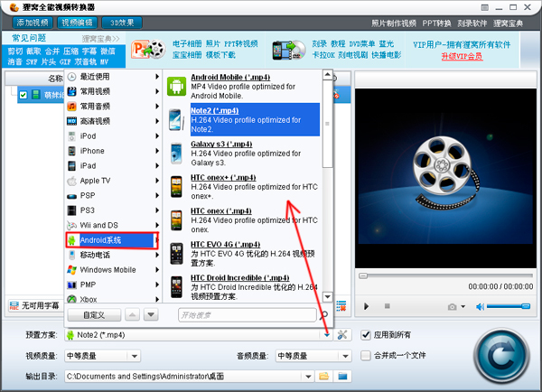
Task: Open the 3D效果 effects button
Action: [122, 23]
